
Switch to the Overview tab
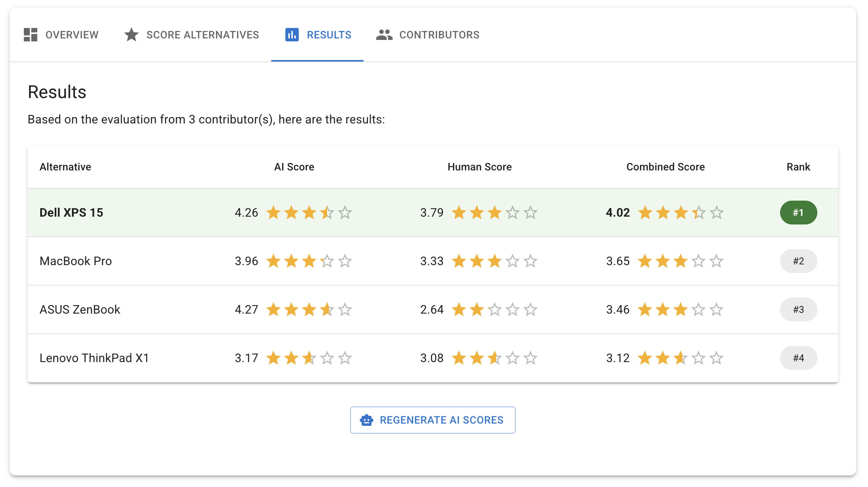click(62, 35)
